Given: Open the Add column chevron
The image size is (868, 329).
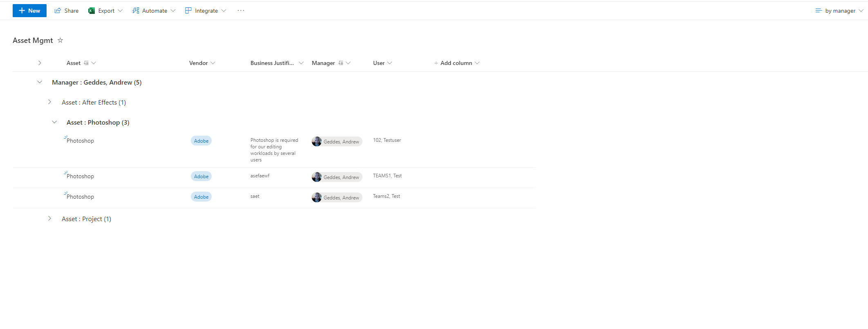Looking at the screenshot, I should (477, 63).
